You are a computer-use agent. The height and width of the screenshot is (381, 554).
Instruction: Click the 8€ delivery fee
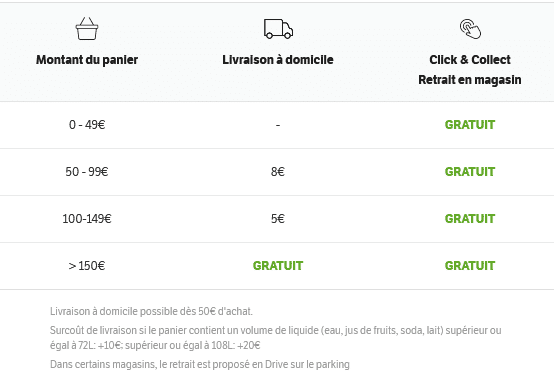pos(278,172)
